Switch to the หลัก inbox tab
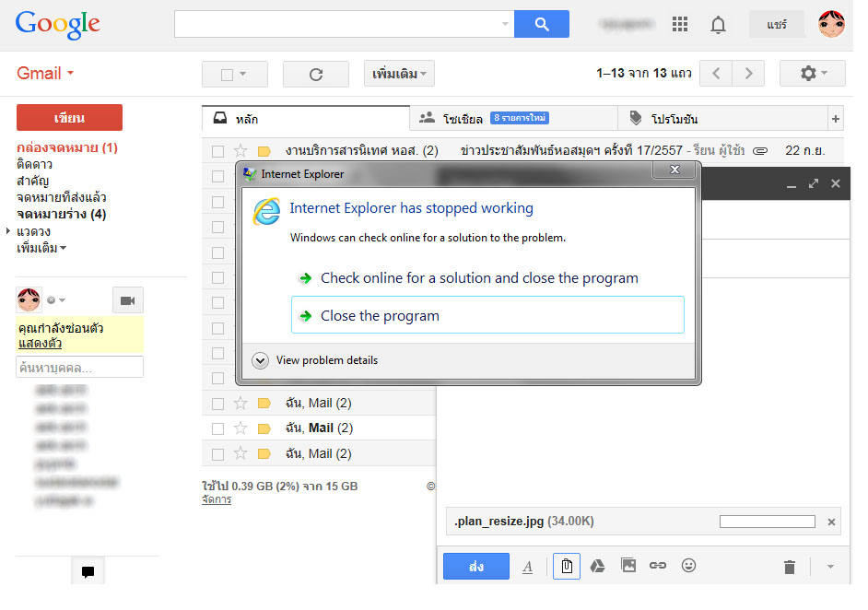This screenshot has height=610, width=868. click(x=306, y=119)
